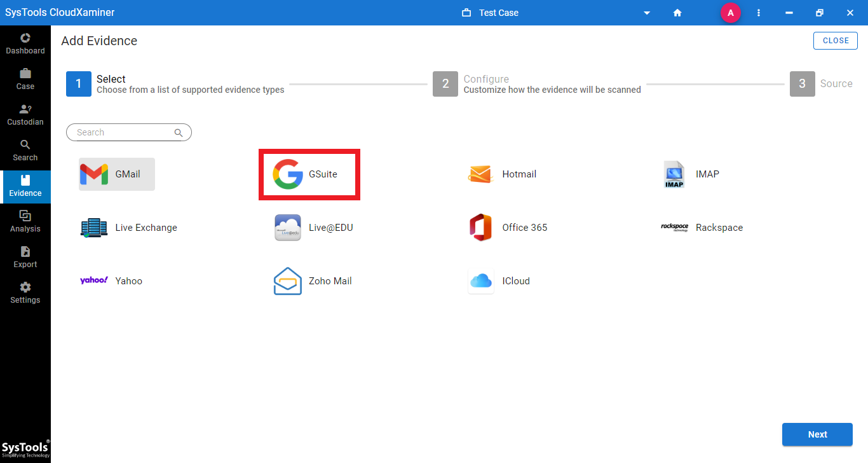Expand the Test Case dropdown arrow

pyautogui.click(x=647, y=13)
